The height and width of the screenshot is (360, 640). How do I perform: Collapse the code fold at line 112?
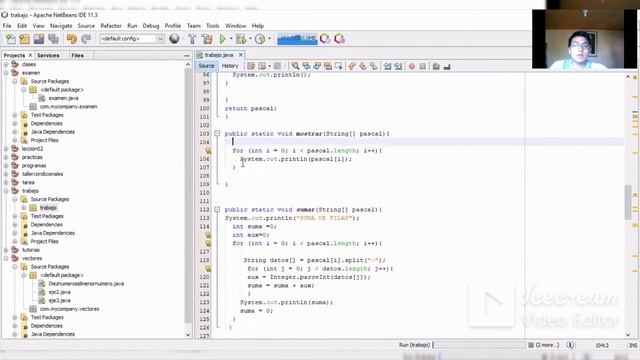(217, 209)
